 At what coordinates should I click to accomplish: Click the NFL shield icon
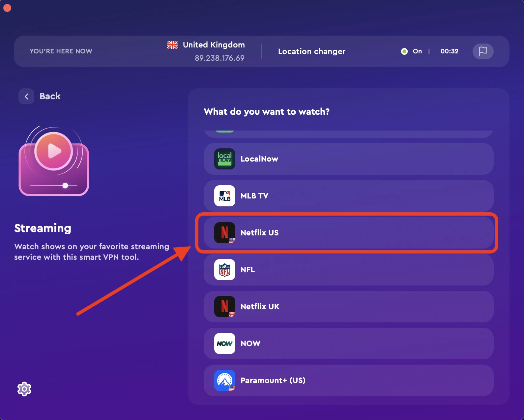225,270
